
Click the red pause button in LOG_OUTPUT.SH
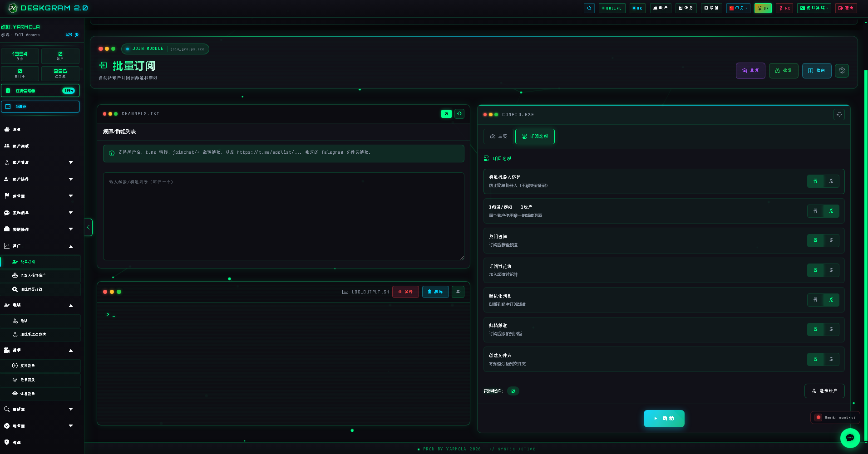click(x=405, y=292)
